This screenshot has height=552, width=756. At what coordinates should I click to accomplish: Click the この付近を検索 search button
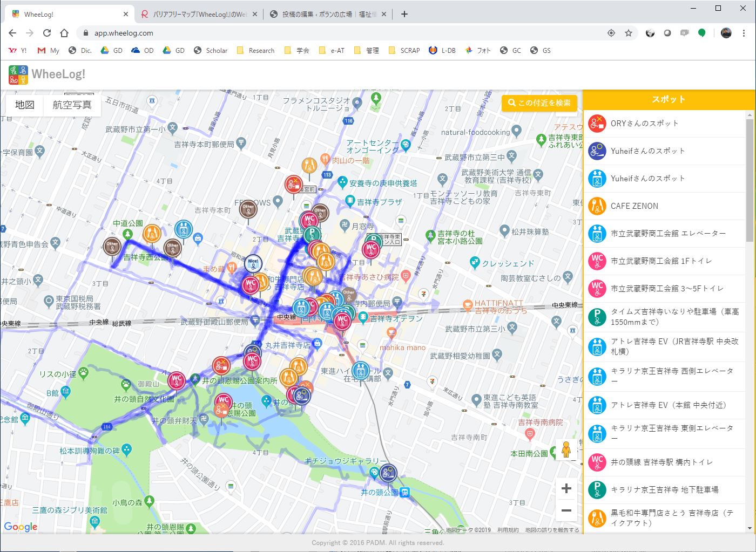click(x=539, y=103)
